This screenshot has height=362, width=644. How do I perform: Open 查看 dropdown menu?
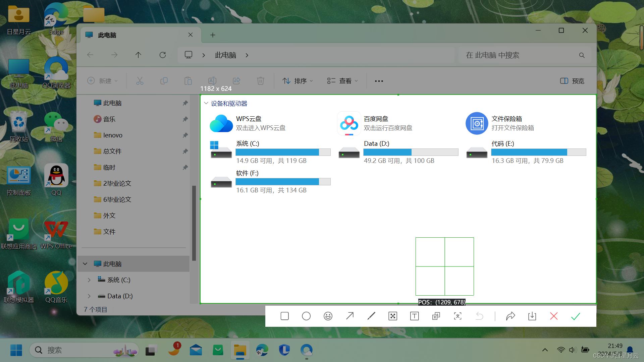coord(343,81)
